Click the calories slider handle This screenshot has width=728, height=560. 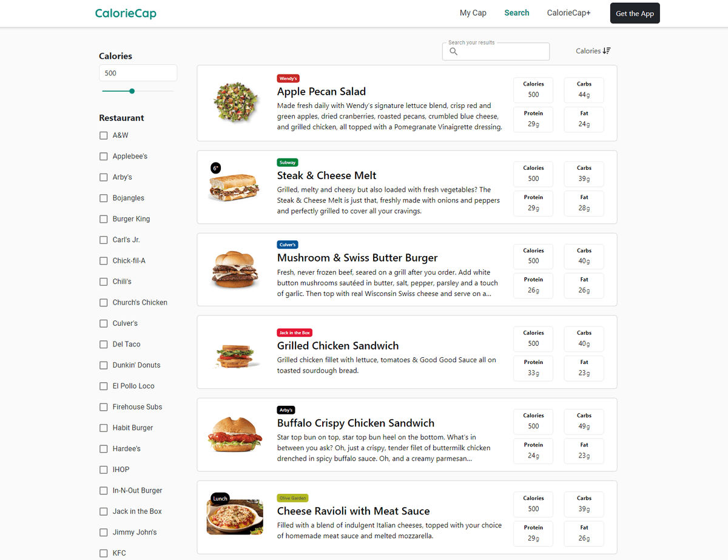click(132, 91)
